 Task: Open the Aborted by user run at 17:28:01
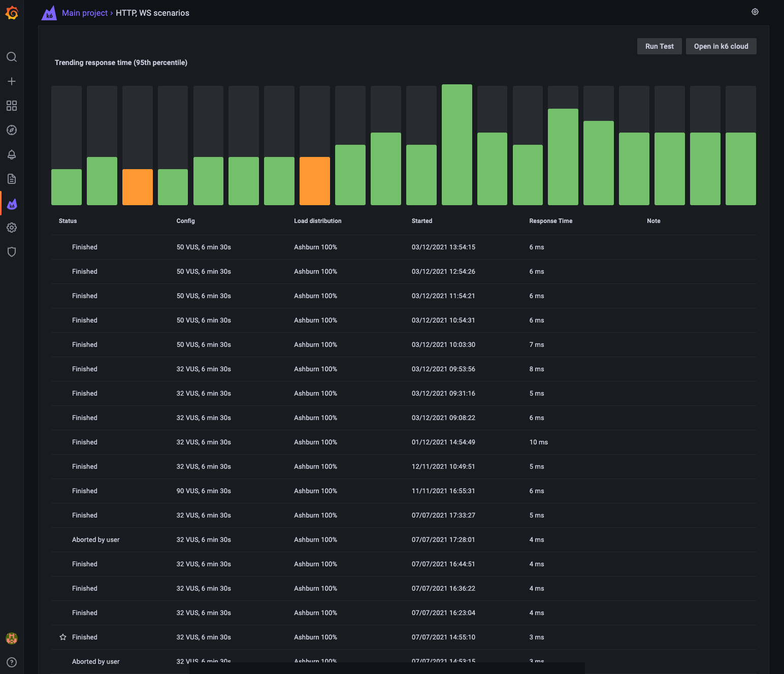[404, 540]
